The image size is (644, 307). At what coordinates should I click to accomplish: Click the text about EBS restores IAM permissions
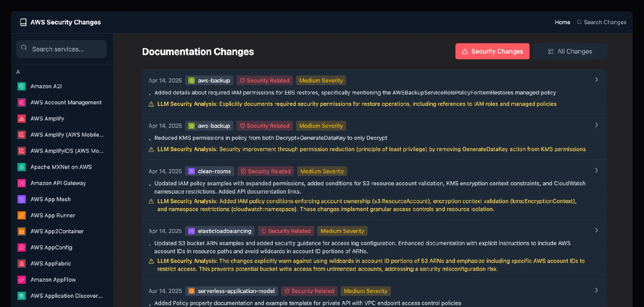tap(355, 93)
